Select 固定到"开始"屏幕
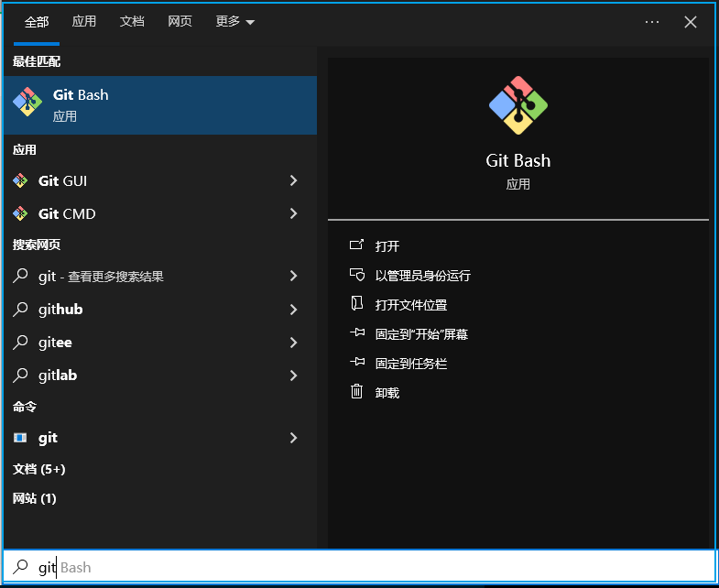 (x=421, y=334)
